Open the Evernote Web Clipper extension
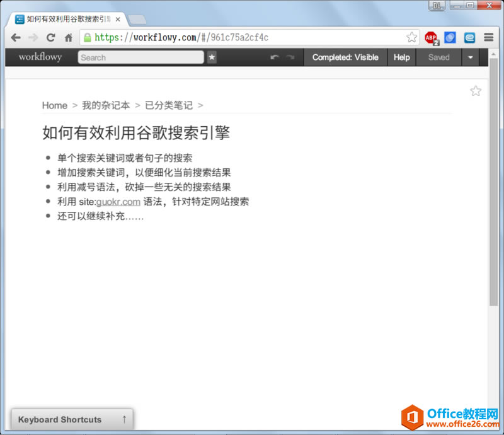The height and width of the screenshot is (435, 504). tap(469, 37)
